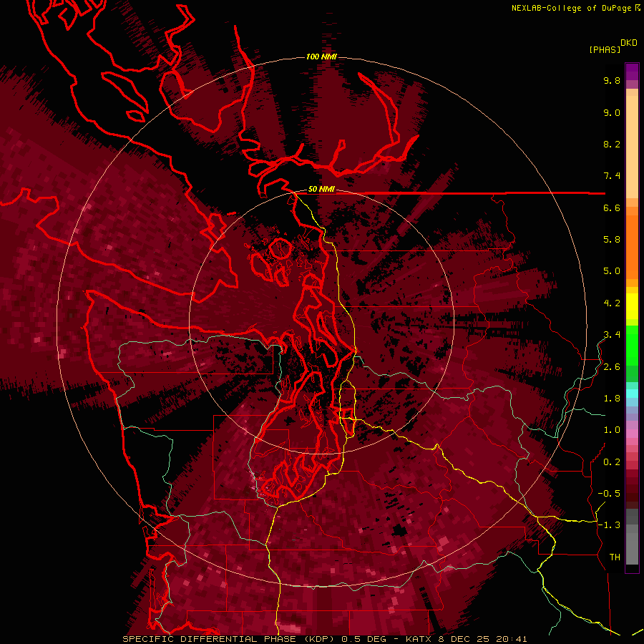The width and height of the screenshot is (644, 644).
Task: Pick the bright yellow color bar segment
Action: [632, 306]
